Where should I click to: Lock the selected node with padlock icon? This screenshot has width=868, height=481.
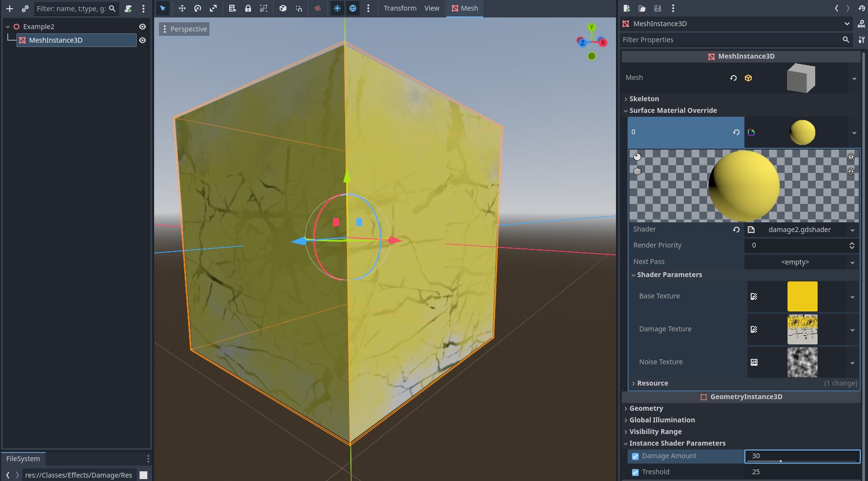248,8
